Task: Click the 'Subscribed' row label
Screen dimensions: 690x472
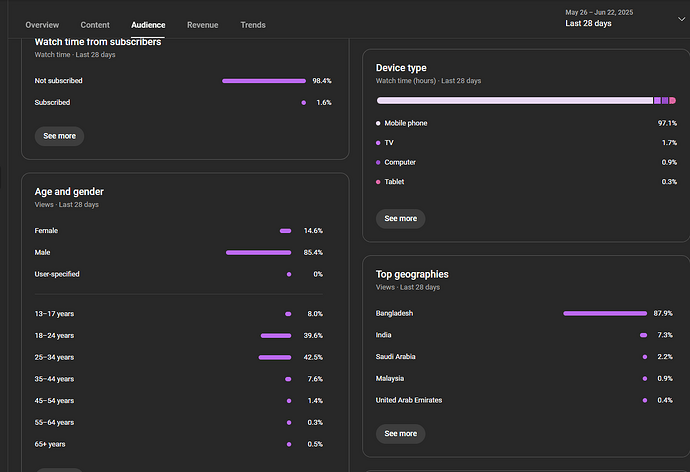Action: (52, 102)
